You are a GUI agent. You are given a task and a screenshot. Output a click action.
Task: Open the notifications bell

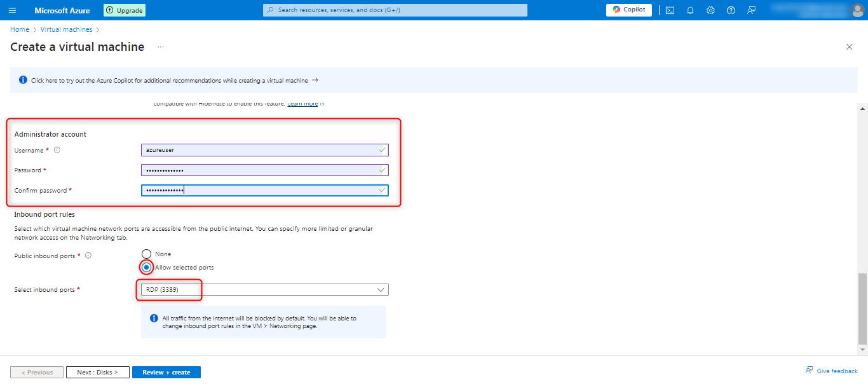(x=690, y=10)
